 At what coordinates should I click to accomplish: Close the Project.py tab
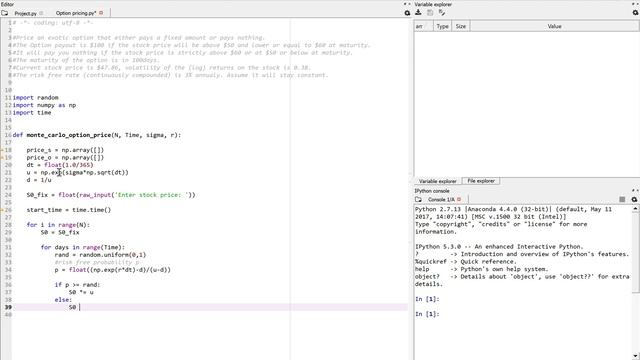coord(41,13)
